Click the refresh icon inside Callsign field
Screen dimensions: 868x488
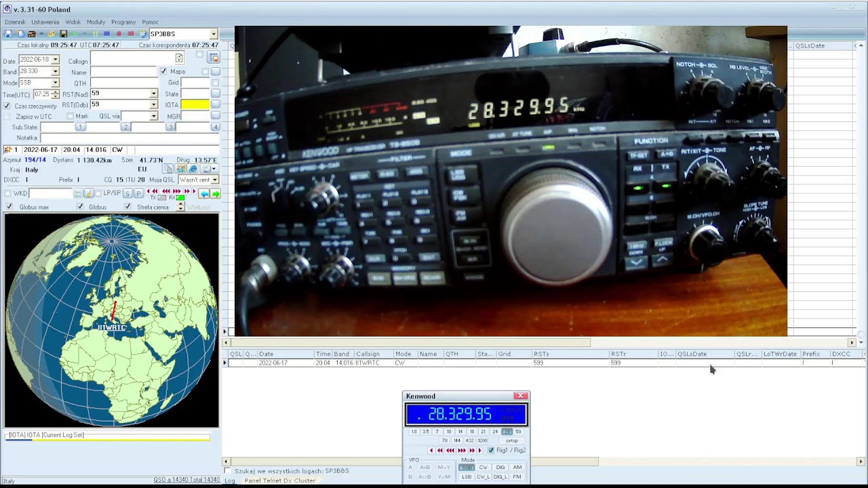point(179,58)
